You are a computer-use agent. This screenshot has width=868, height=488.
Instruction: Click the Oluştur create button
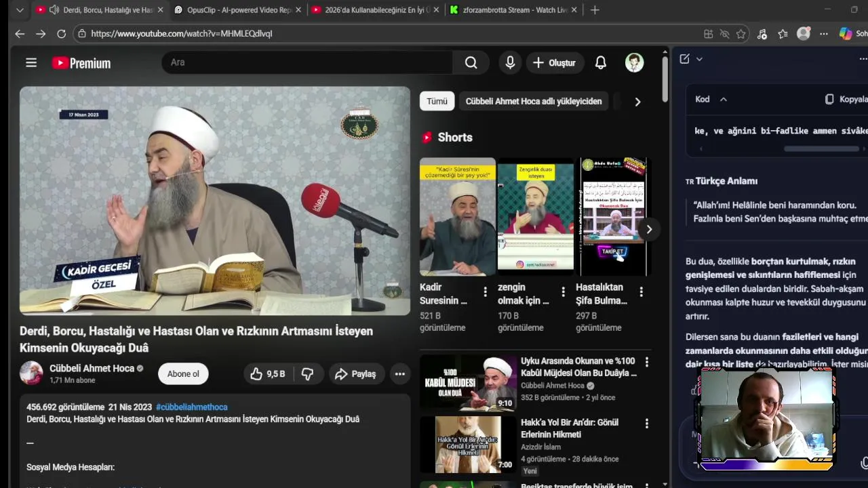[554, 62]
